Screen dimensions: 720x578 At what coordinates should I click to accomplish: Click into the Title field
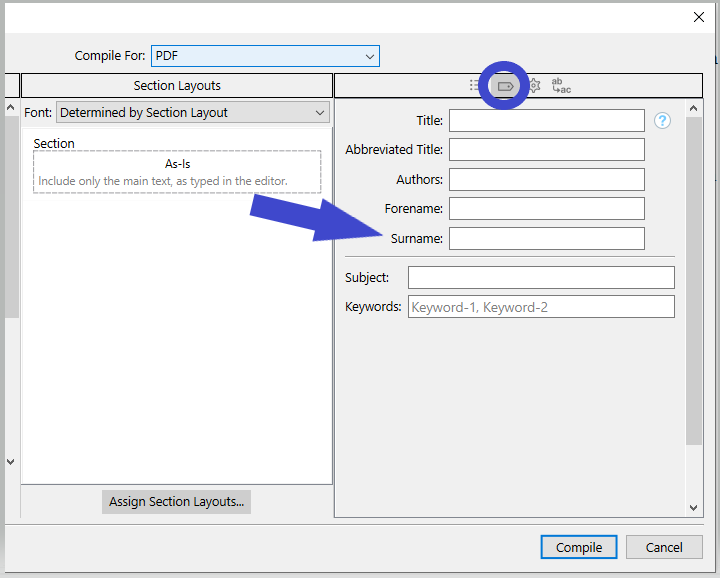(x=546, y=121)
